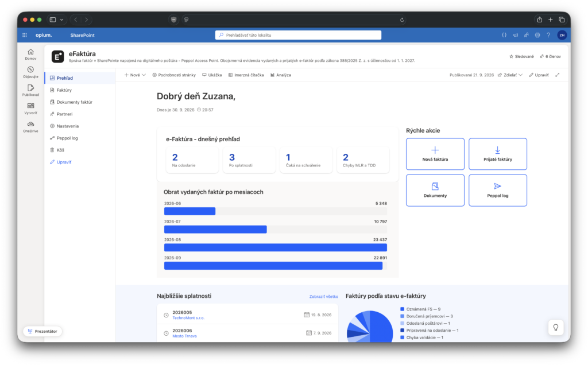This screenshot has width=588, height=365.
Task: Click Upraviť page button in command bar
Action: (x=539, y=75)
